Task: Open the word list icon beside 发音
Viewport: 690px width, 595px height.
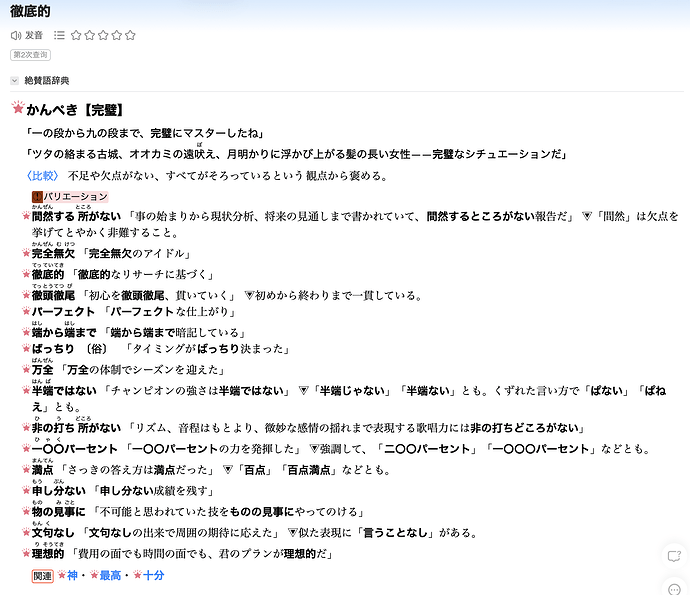Action: coord(59,35)
